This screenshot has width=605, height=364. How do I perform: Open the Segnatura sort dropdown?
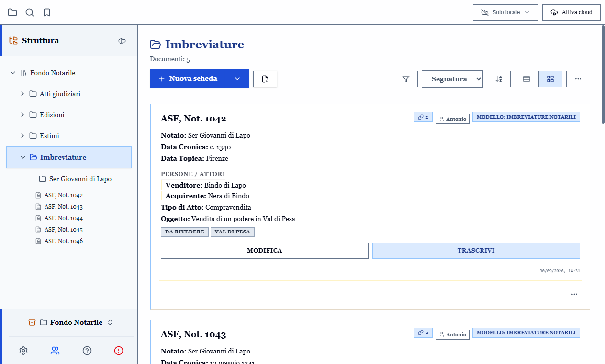pyautogui.click(x=452, y=79)
